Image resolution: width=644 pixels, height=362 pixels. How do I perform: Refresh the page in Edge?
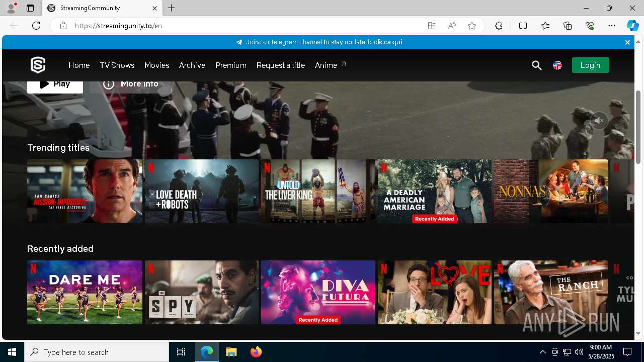point(36,26)
